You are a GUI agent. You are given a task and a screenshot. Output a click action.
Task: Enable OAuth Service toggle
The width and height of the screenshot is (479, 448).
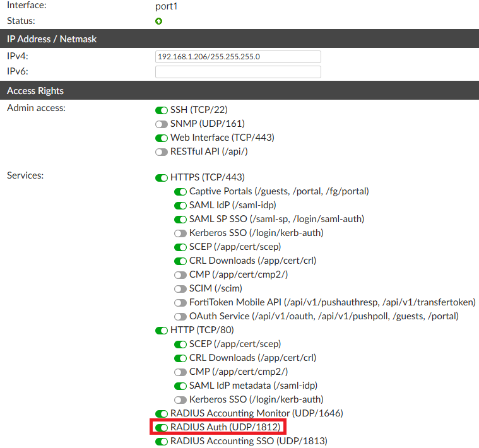[x=180, y=317]
